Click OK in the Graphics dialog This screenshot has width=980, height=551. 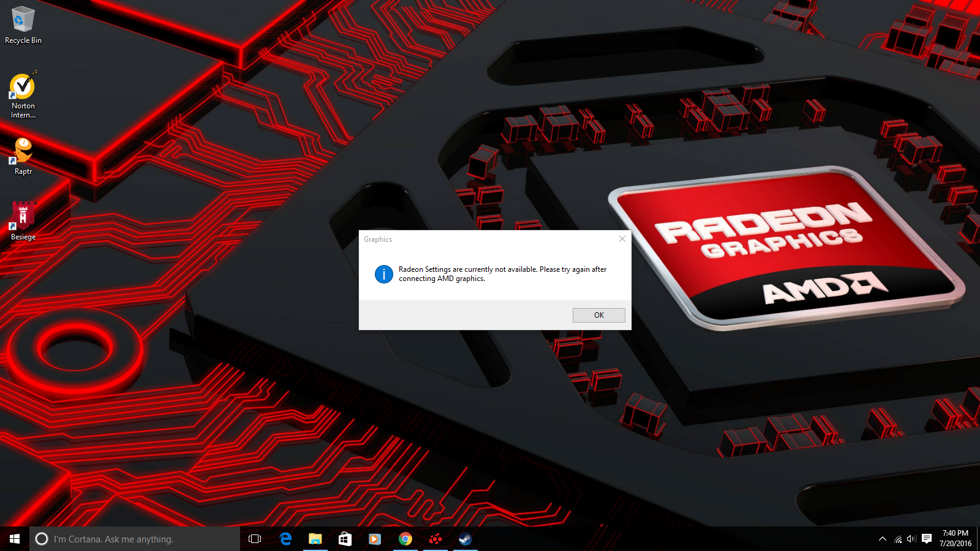coord(598,315)
